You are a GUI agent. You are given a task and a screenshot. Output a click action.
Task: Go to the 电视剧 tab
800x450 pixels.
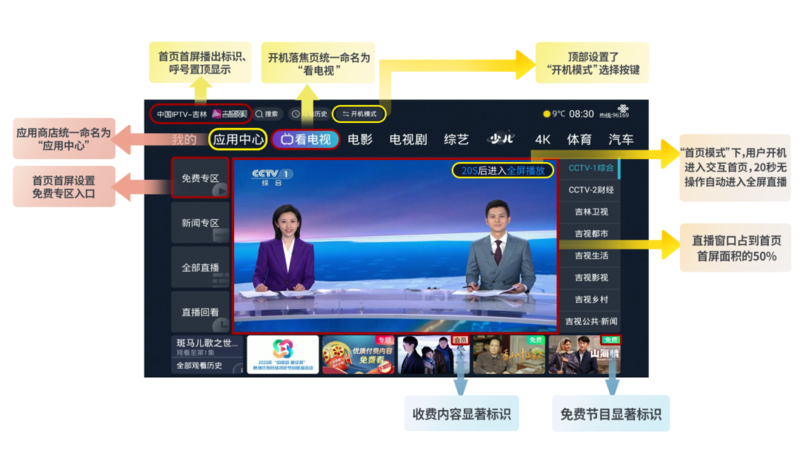coord(408,140)
